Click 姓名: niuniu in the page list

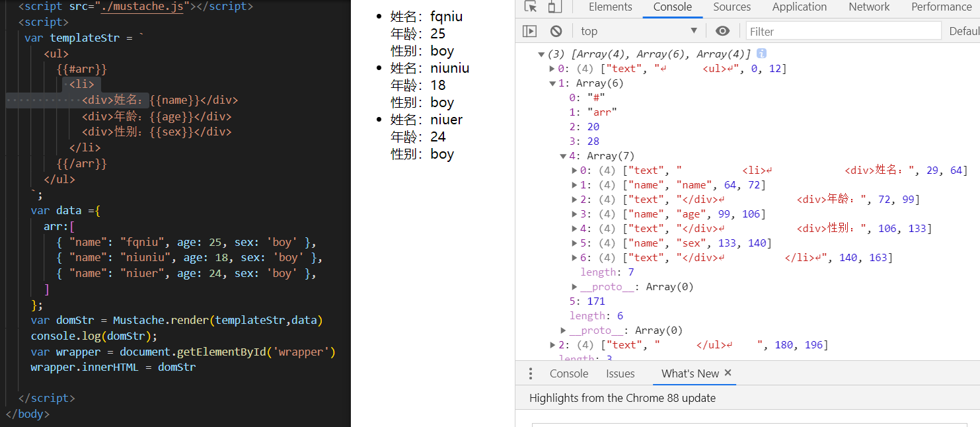point(430,68)
